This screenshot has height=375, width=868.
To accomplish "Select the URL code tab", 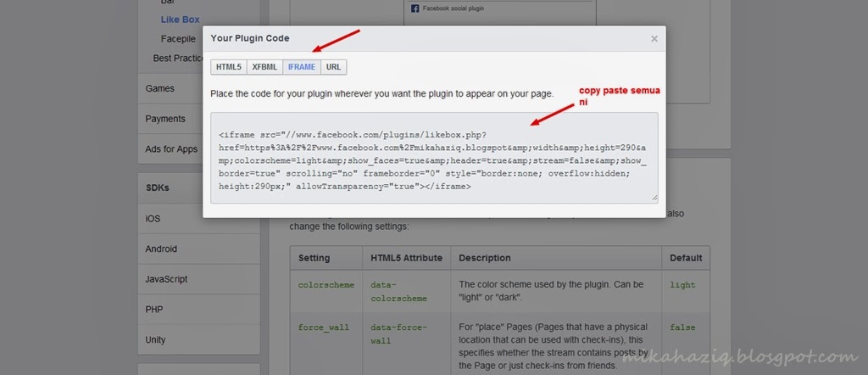I will coord(333,67).
